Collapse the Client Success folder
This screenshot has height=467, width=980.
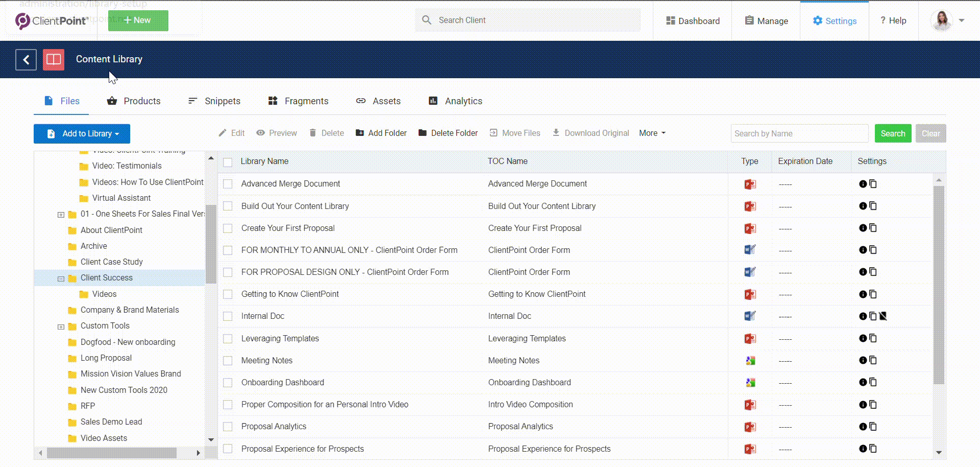pos(61,278)
